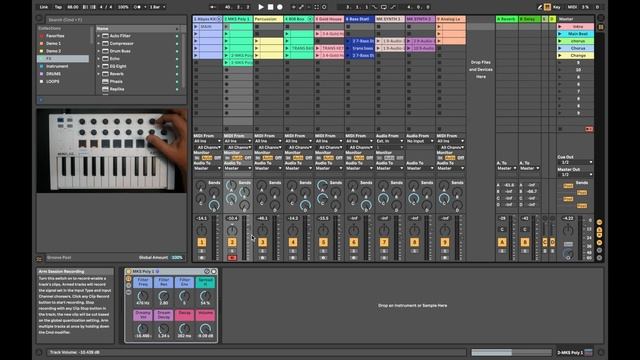Open track 7 Audio From Ext. In dropdown
The width and height of the screenshot is (640, 360).
pyautogui.click(x=390, y=141)
